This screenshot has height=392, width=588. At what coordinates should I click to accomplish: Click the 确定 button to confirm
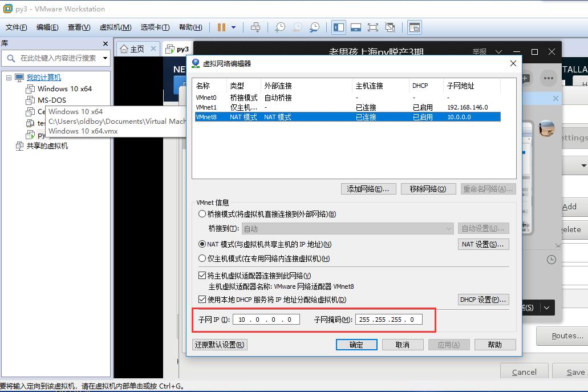coord(356,345)
